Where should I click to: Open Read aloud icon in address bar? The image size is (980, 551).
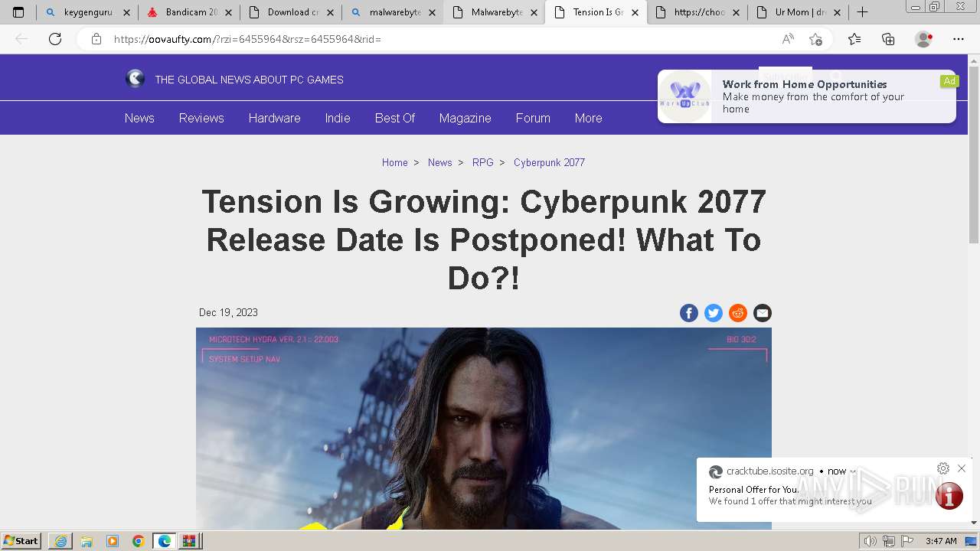[x=788, y=39]
